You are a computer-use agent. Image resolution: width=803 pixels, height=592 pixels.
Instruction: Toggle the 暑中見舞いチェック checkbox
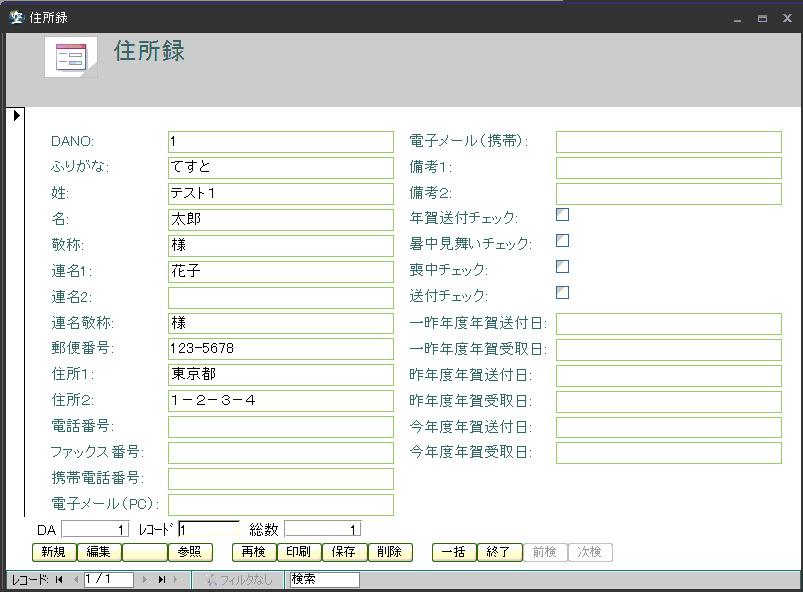point(562,241)
